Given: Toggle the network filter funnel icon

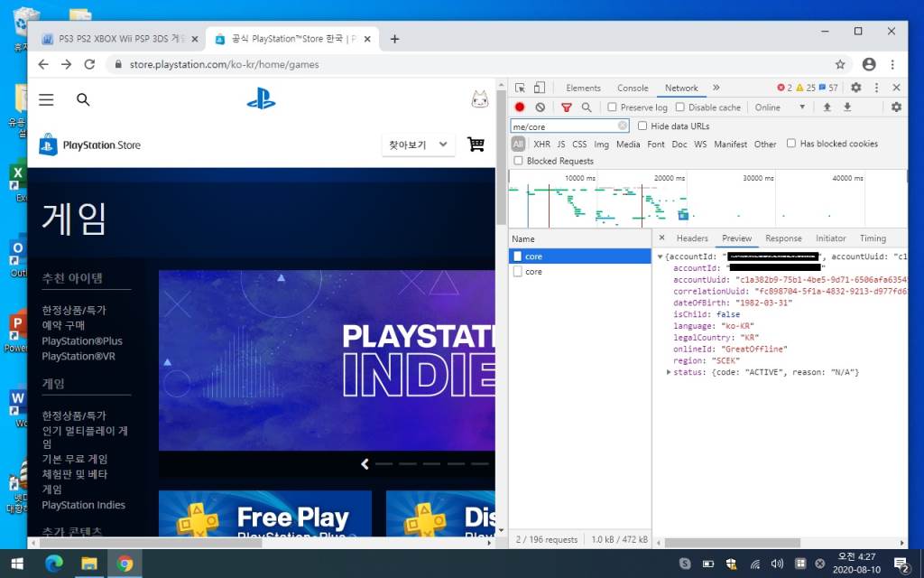Looking at the screenshot, I should (567, 107).
